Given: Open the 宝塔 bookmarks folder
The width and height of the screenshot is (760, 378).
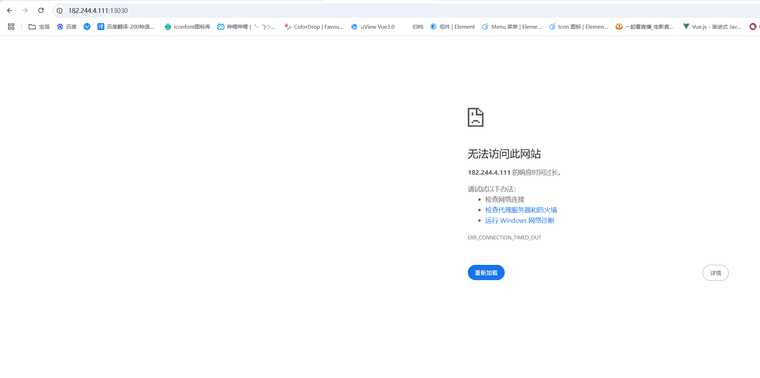Looking at the screenshot, I should (39, 27).
